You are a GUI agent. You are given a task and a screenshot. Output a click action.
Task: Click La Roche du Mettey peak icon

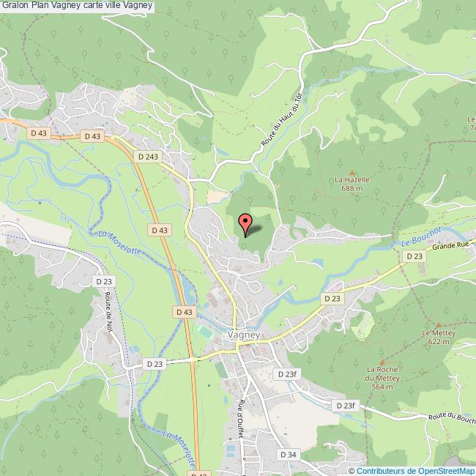pos(382,362)
